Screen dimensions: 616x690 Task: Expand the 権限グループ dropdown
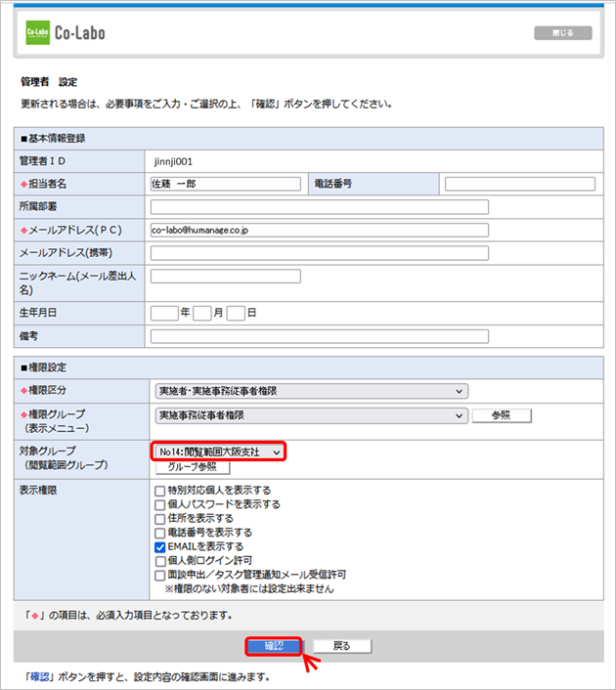click(309, 415)
